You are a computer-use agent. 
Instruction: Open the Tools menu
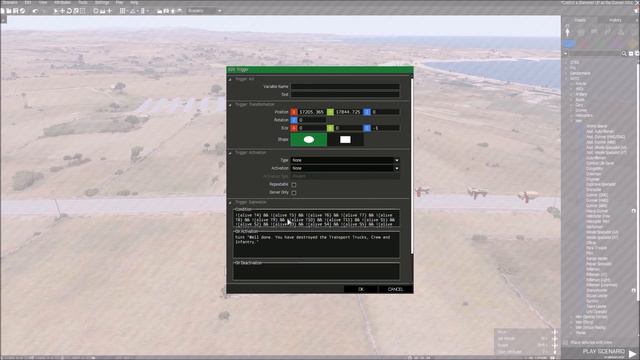83,2
